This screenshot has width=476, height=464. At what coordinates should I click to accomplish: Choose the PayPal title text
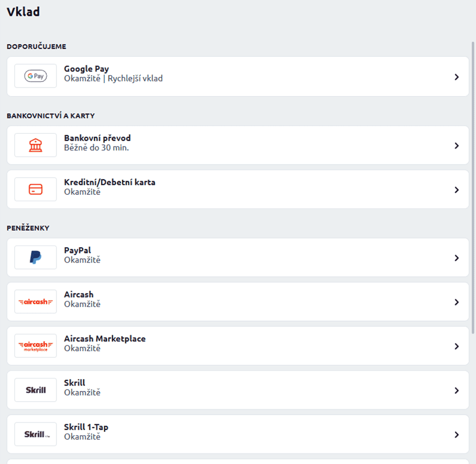(78, 251)
